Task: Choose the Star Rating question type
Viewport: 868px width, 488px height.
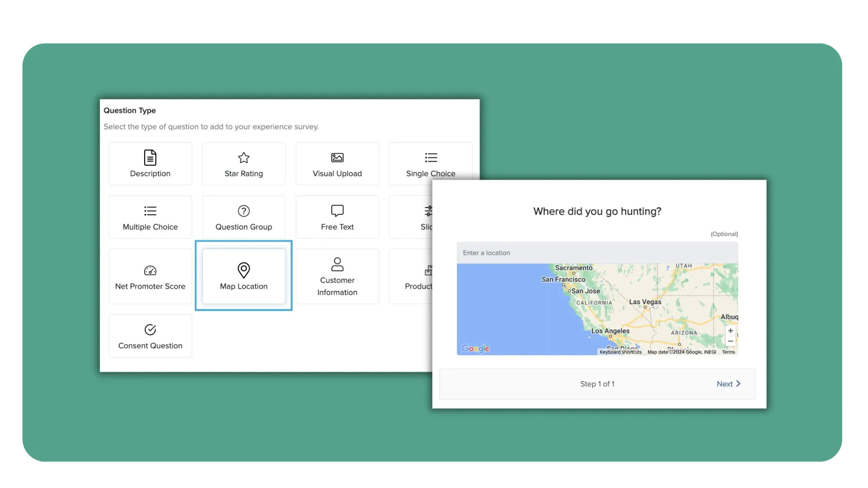Action: pyautogui.click(x=243, y=164)
